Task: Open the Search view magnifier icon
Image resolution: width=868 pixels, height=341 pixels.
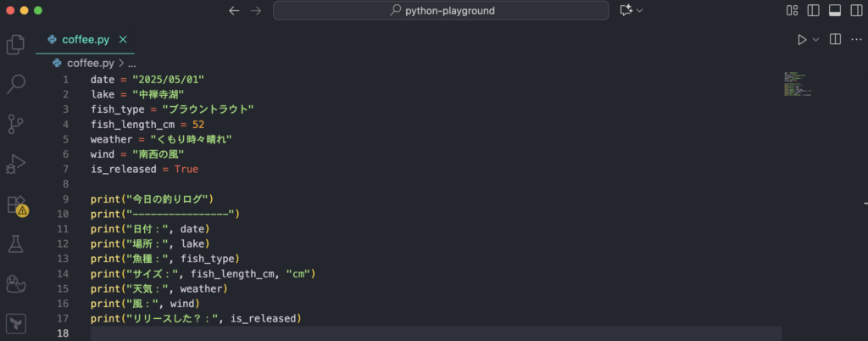Action: tap(15, 84)
